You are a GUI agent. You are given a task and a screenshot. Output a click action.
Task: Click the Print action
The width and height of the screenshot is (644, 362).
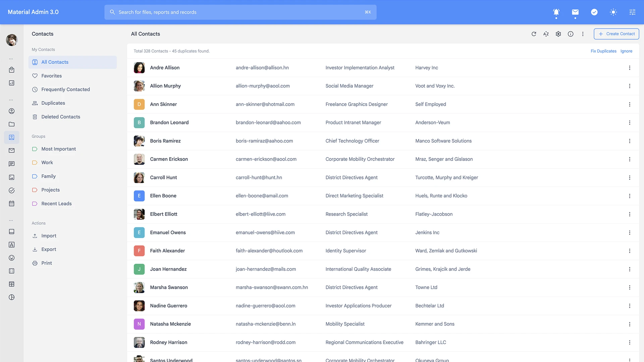(72, 263)
